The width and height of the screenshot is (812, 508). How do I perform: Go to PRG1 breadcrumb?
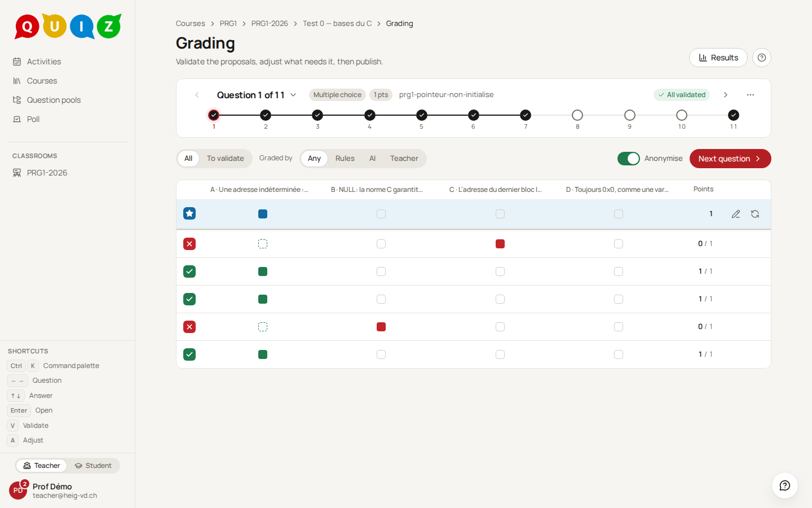[x=228, y=23]
